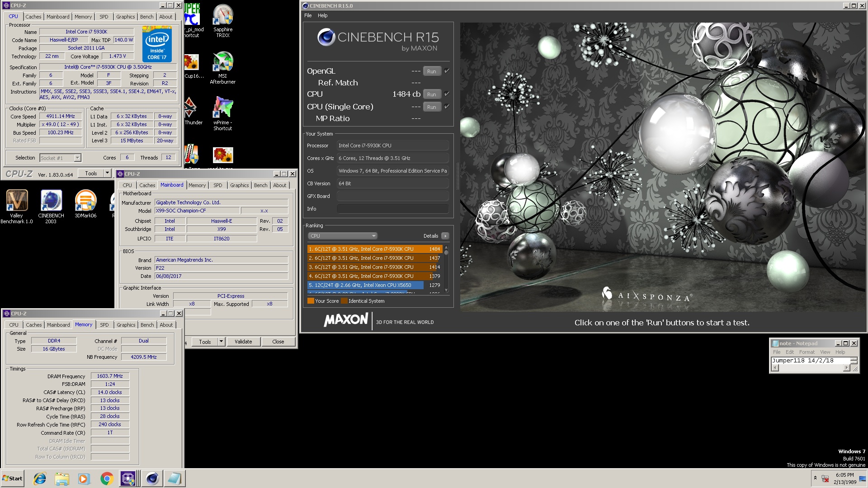Image resolution: width=868 pixels, height=488 pixels.
Task: Toggle CPU test checkmark
Action: (447, 94)
